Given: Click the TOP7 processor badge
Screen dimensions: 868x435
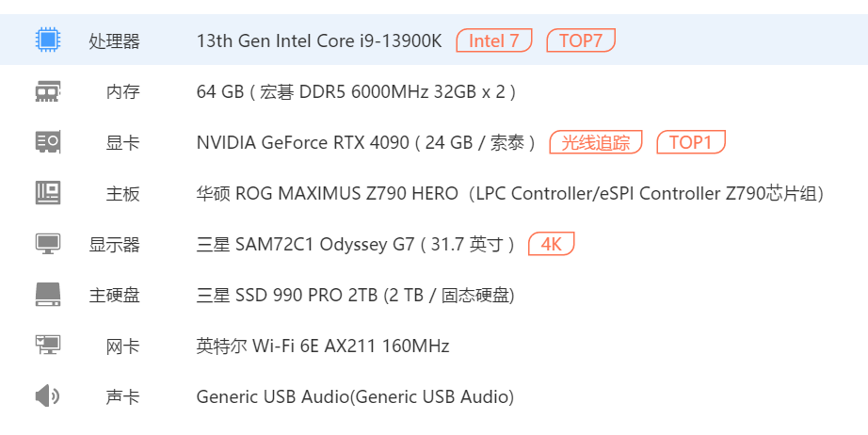Looking at the screenshot, I should (581, 40).
